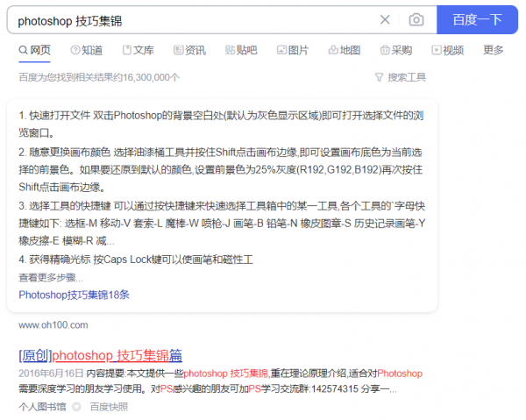Viewport: 526px width, 420px height.
Task: Go to the 图片 tab
Action: (292, 50)
